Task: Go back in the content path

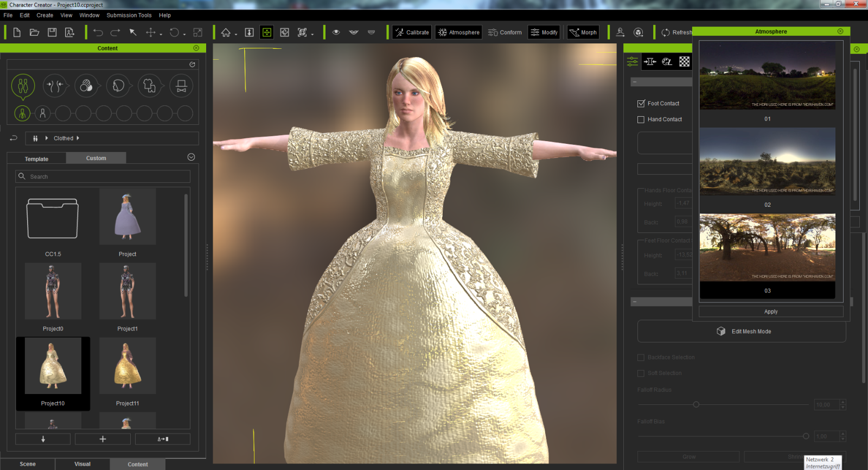Action: tap(14, 138)
